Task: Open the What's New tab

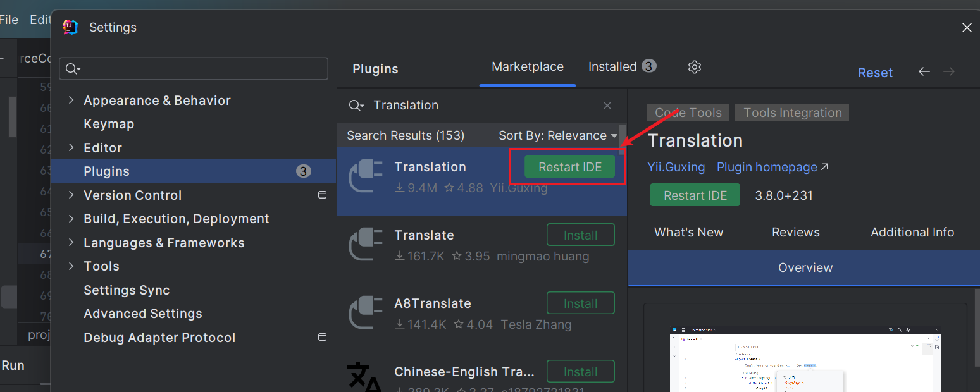Action: pyautogui.click(x=688, y=232)
